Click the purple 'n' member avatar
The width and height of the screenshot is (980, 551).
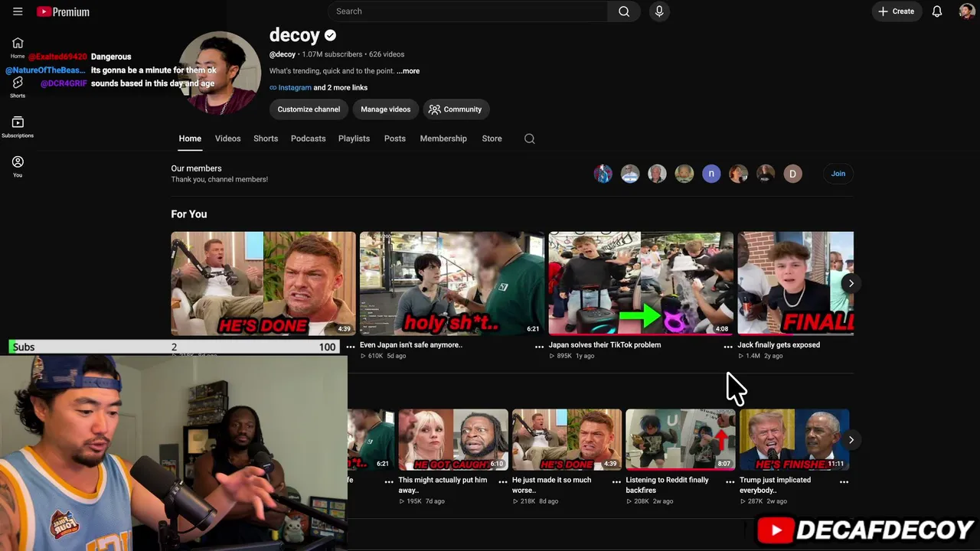[x=711, y=174]
